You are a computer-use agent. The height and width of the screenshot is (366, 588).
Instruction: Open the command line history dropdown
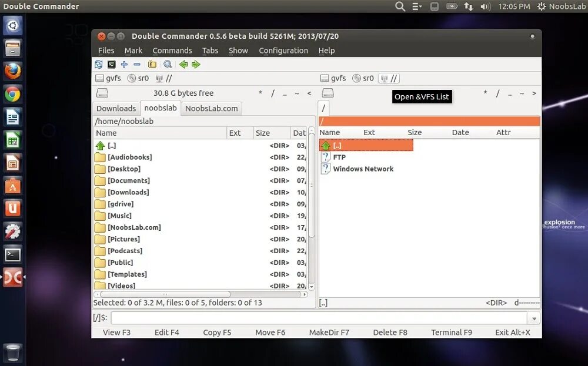534,318
